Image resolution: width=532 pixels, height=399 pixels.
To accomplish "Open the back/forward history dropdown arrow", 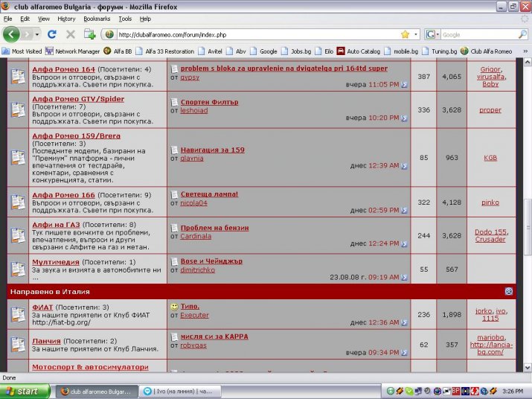I will tap(36, 34).
